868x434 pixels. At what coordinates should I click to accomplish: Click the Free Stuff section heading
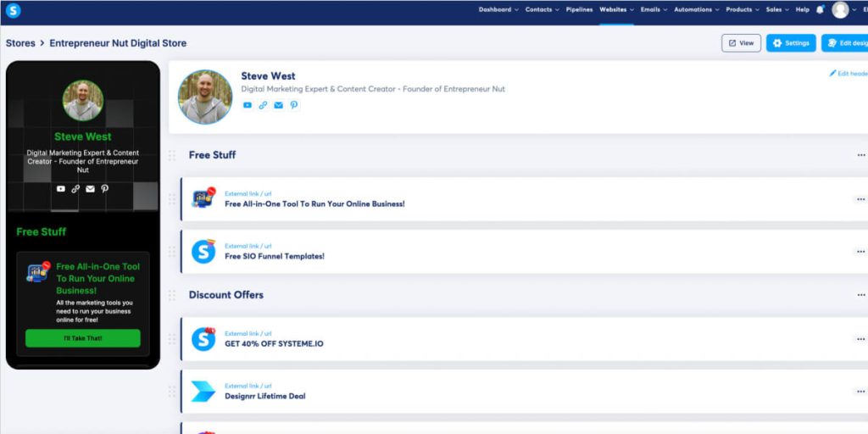(x=212, y=155)
